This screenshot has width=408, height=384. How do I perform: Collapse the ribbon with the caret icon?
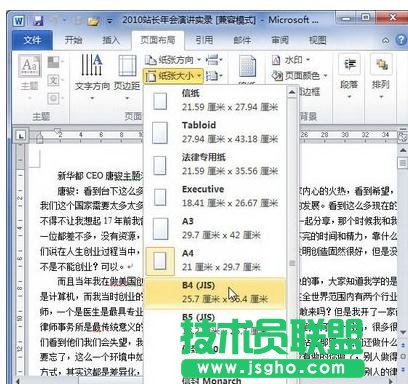pos(385,41)
